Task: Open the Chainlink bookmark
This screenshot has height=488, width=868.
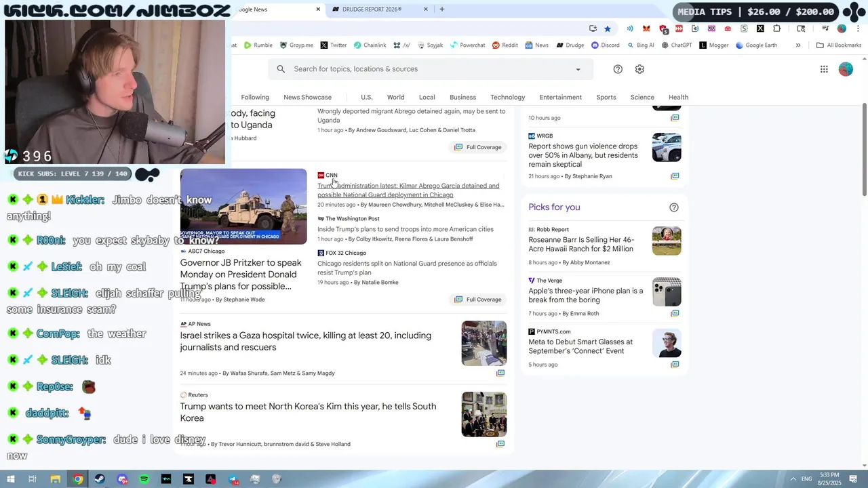Action: coord(370,45)
